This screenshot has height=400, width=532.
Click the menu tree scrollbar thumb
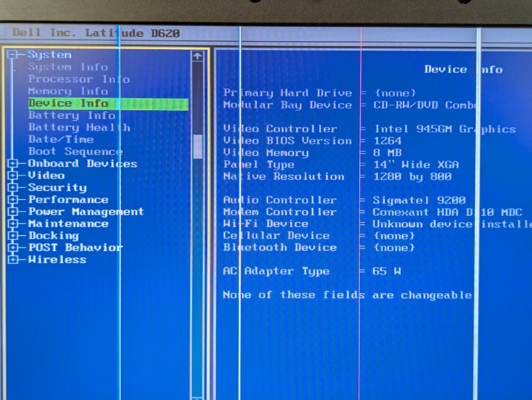coord(198,147)
